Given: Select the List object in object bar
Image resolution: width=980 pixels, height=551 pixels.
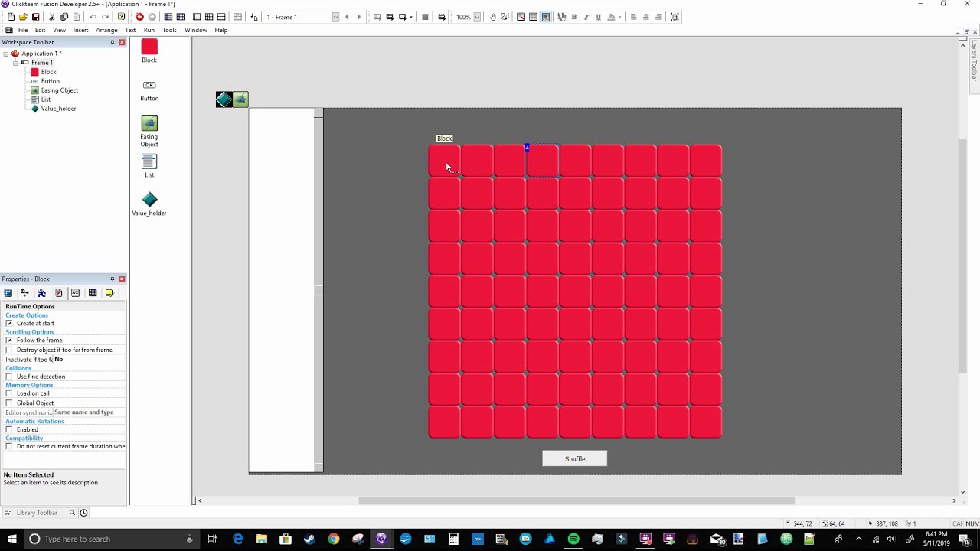Looking at the screenshot, I should (x=149, y=166).
